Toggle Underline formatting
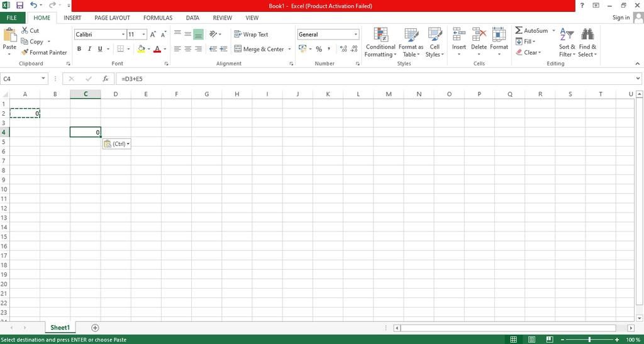The width and height of the screenshot is (644, 344). (100, 49)
